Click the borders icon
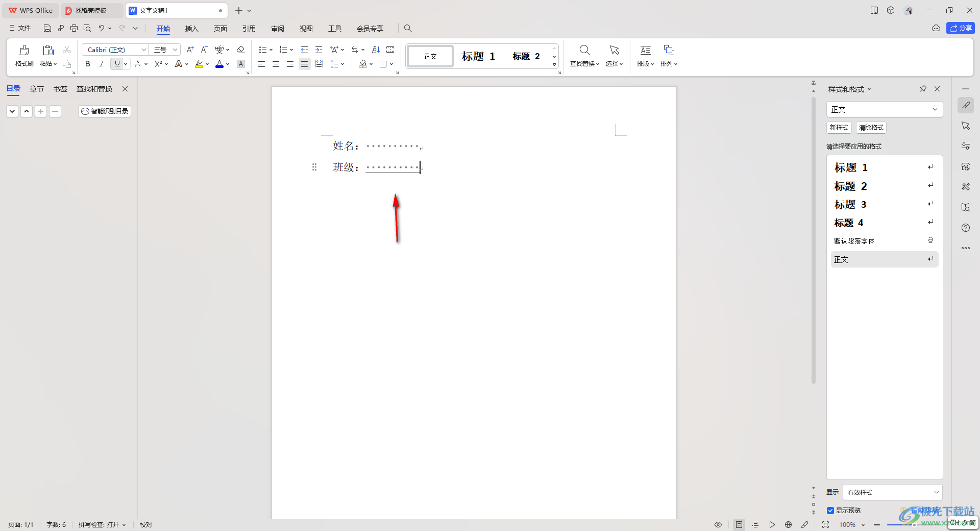Screen dimensions: 980x531 click(x=383, y=64)
